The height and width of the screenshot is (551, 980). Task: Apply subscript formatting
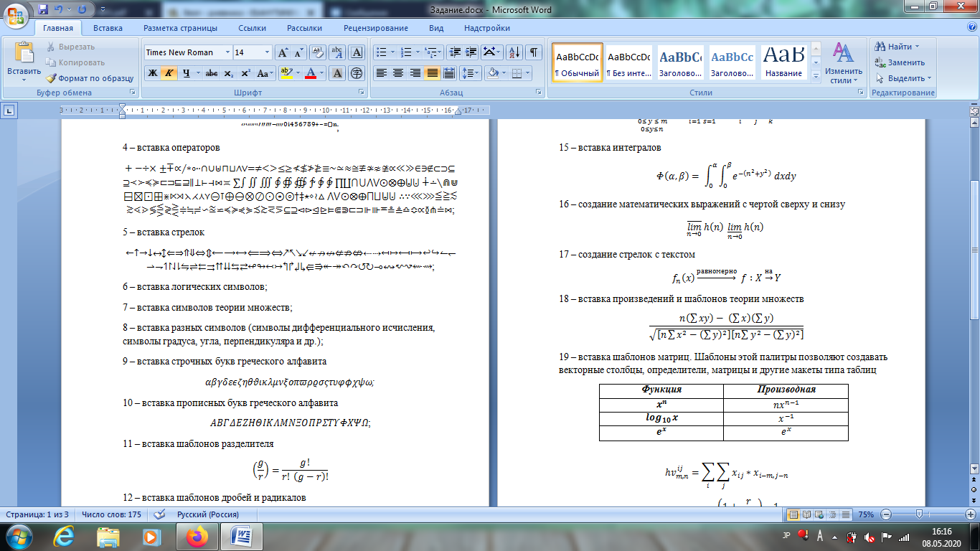tap(228, 73)
